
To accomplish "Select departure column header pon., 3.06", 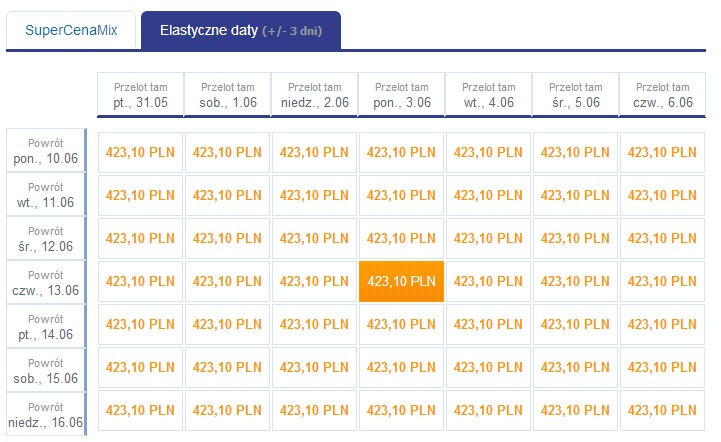I will [x=401, y=95].
